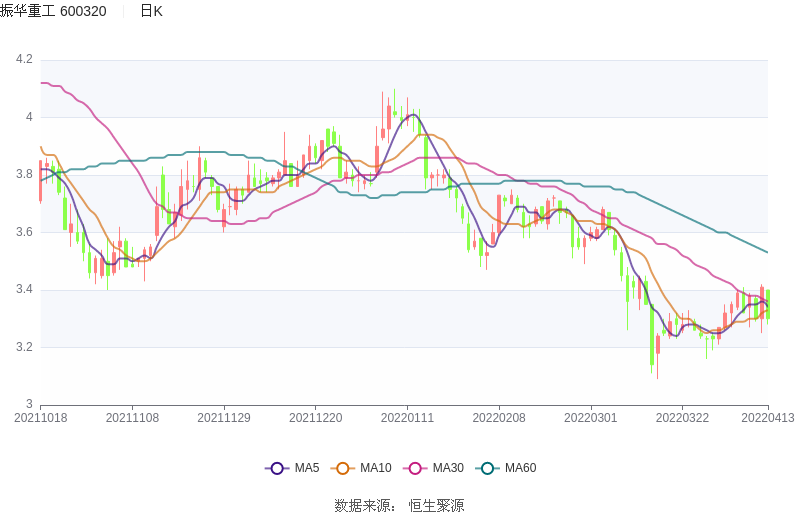Disable the MA60 series via its text label
The height and width of the screenshot is (517, 800).
[520, 468]
